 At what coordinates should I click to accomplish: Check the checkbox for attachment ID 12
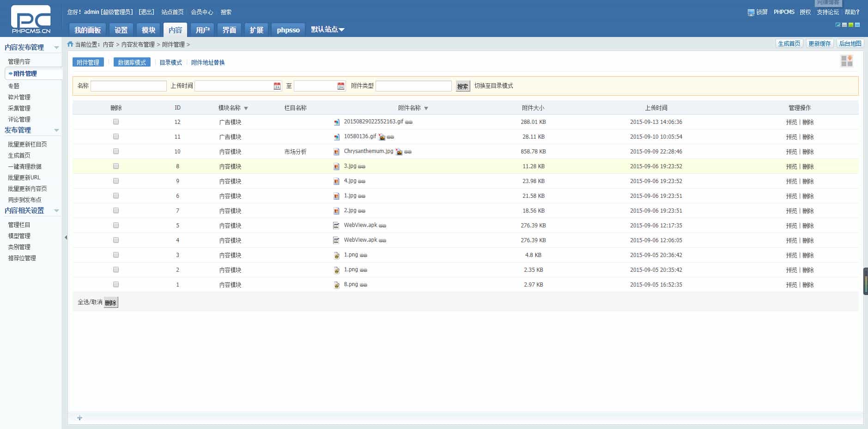pyautogui.click(x=116, y=122)
